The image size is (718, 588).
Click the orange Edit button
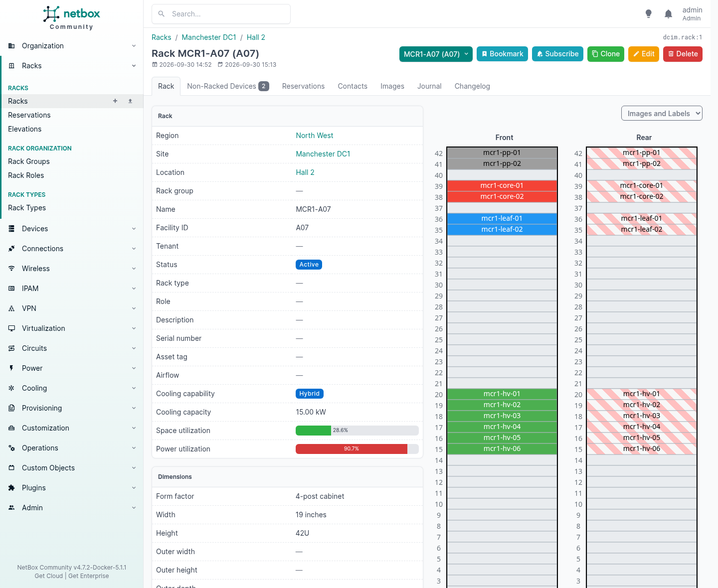click(644, 54)
